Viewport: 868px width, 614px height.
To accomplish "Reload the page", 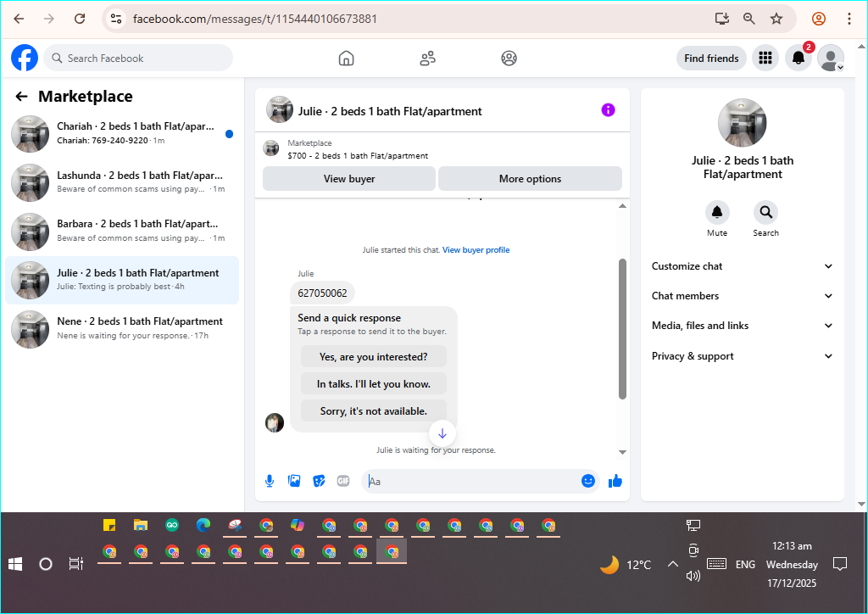I will click(80, 19).
